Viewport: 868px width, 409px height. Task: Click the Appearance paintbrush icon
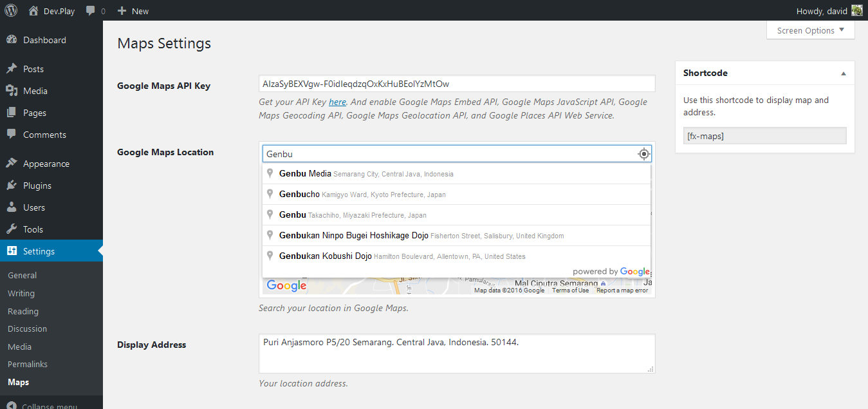12,164
